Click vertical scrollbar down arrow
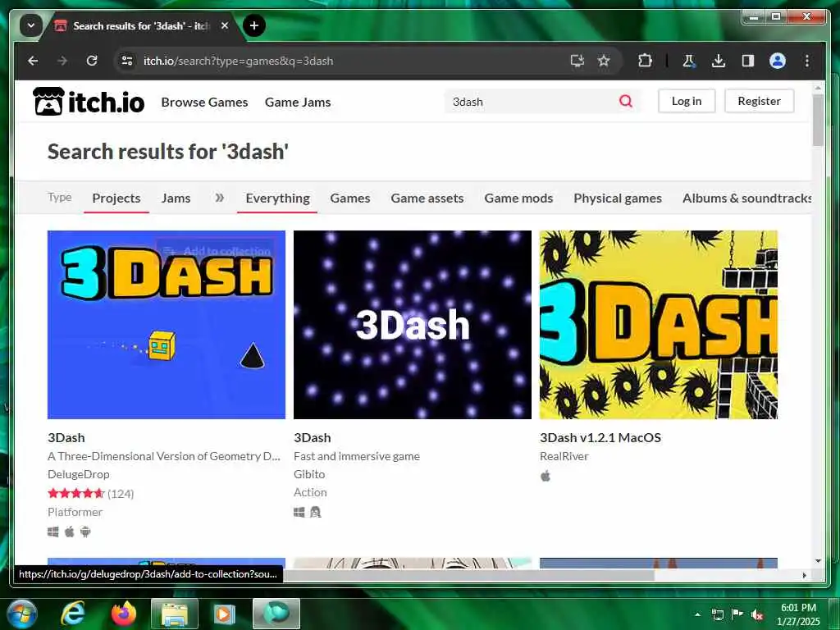Image resolution: width=840 pixels, height=630 pixels. [818, 561]
